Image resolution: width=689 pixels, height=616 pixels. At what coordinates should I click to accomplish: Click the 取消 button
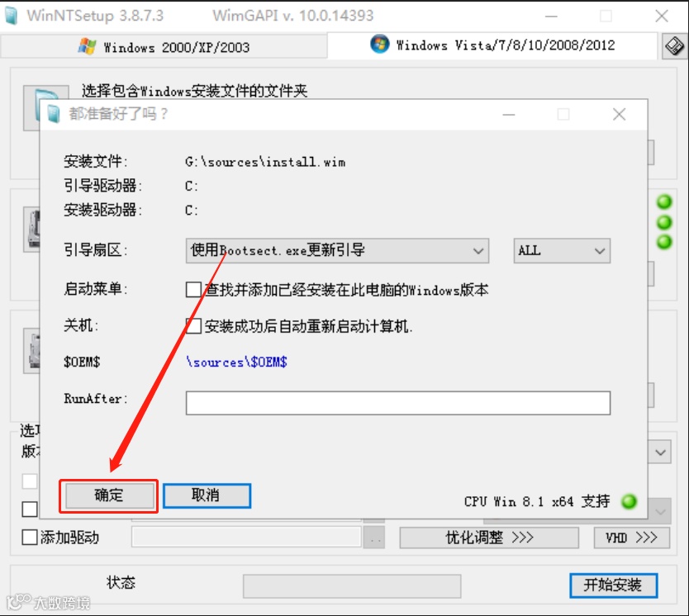click(x=207, y=495)
